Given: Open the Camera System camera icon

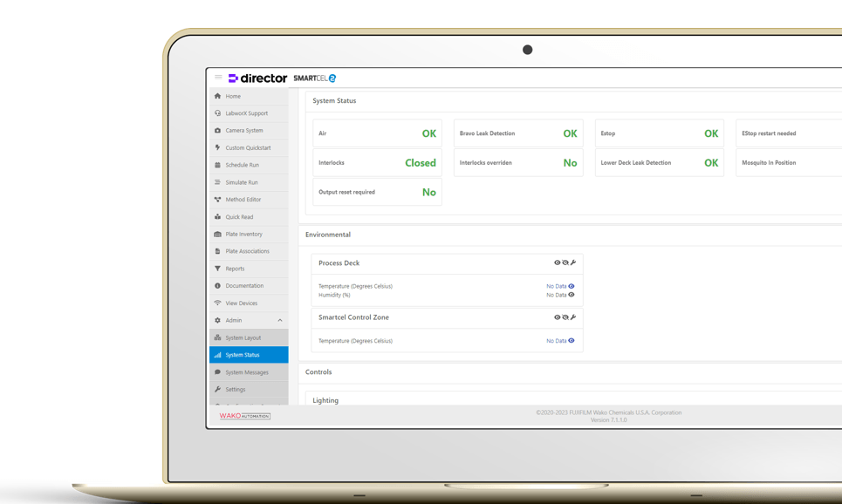Looking at the screenshot, I should (217, 131).
